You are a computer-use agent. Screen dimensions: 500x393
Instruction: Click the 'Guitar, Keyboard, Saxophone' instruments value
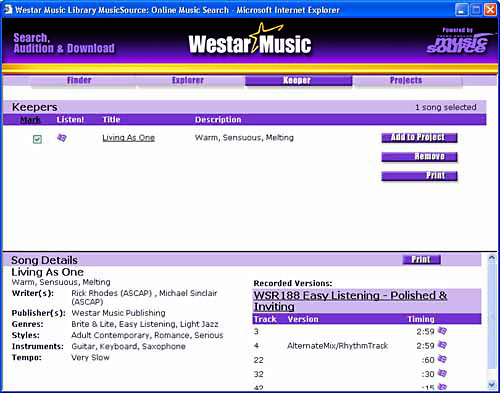pos(128,346)
